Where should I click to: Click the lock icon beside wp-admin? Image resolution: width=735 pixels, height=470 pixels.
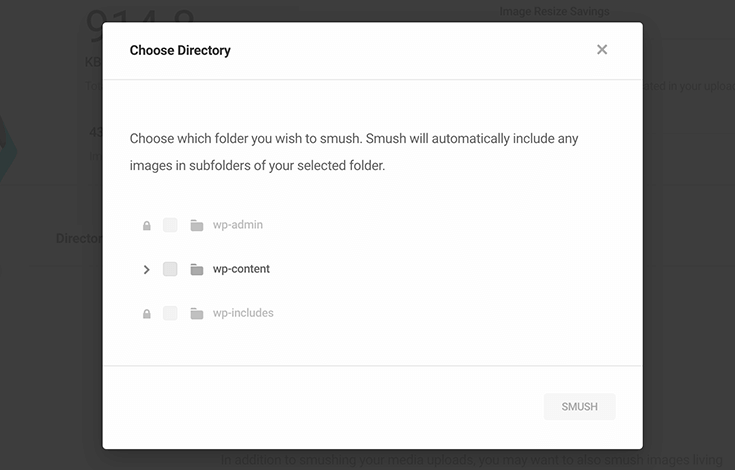click(147, 225)
